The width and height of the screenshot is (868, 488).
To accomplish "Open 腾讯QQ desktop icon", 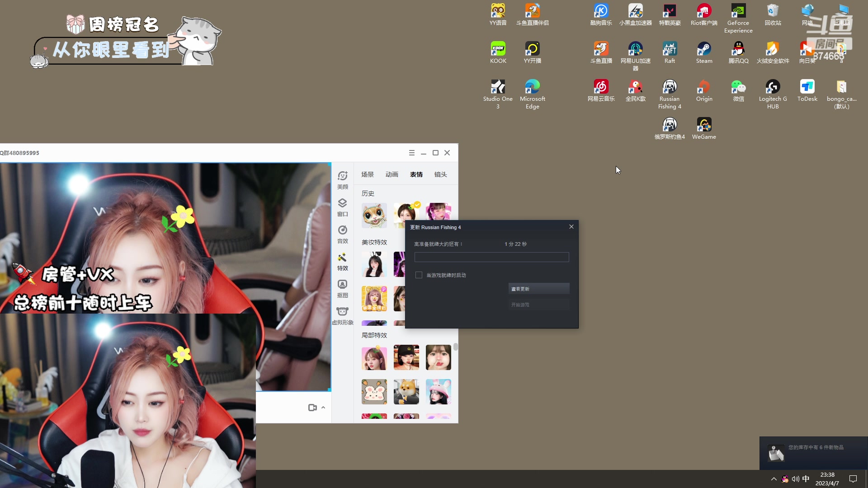I will 738,52.
